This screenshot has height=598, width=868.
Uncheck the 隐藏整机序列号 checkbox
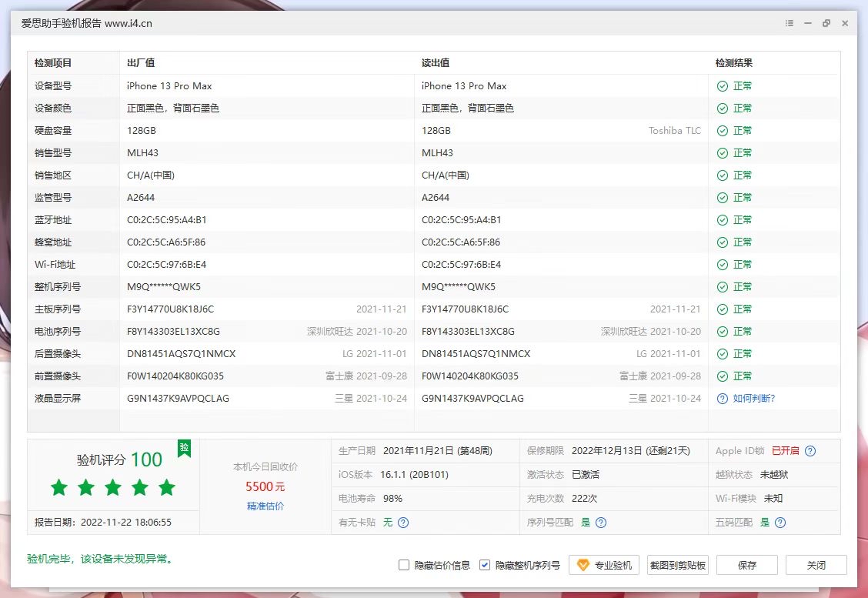tap(485, 564)
